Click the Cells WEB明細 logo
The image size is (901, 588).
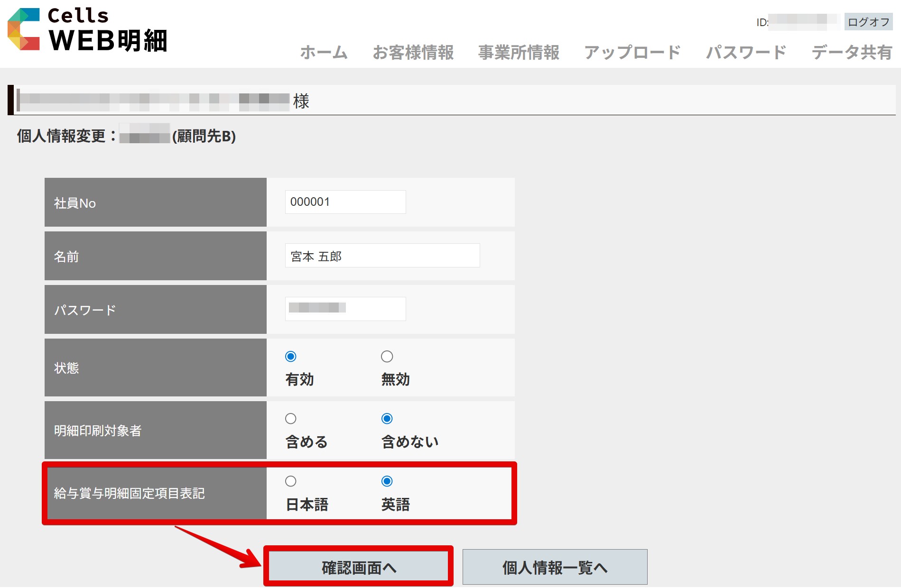(88, 30)
